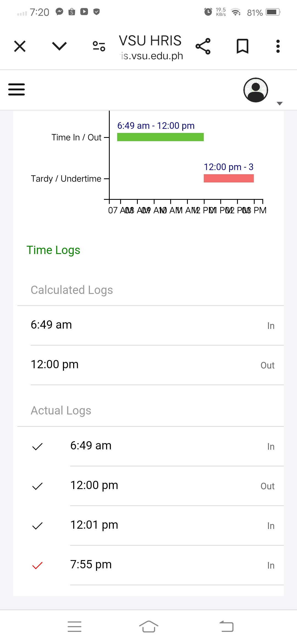The width and height of the screenshot is (297, 644).
Task: Bookmark this page
Action: [243, 46]
